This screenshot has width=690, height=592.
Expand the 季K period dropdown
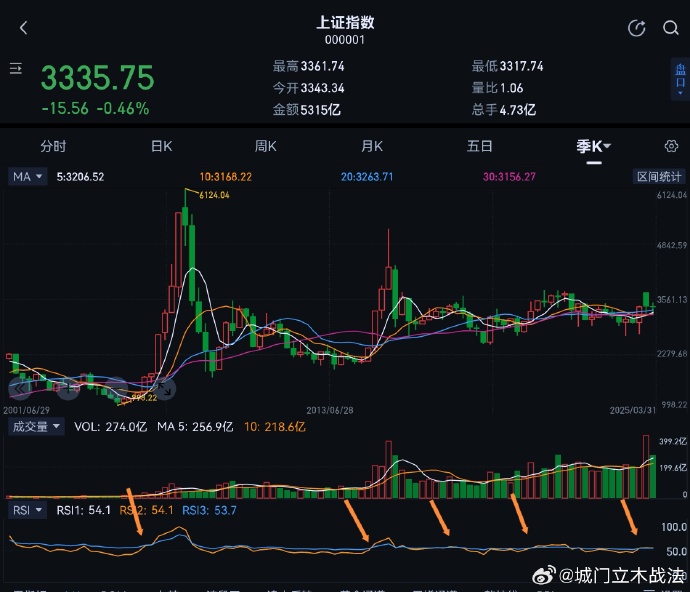pos(594,146)
